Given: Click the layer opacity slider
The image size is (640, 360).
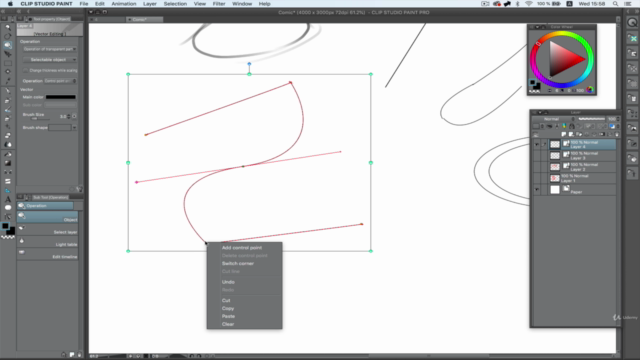Looking at the screenshot, I should pos(591,119).
